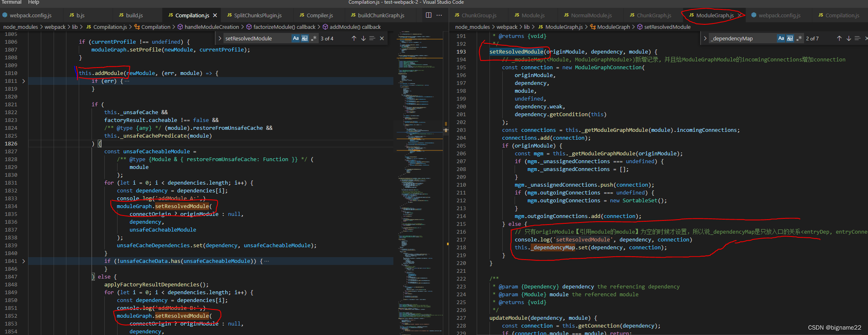This screenshot has height=335, width=868.
Task: Toggle Match Whole Word in _dependencyMap search
Action: tap(790, 38)
